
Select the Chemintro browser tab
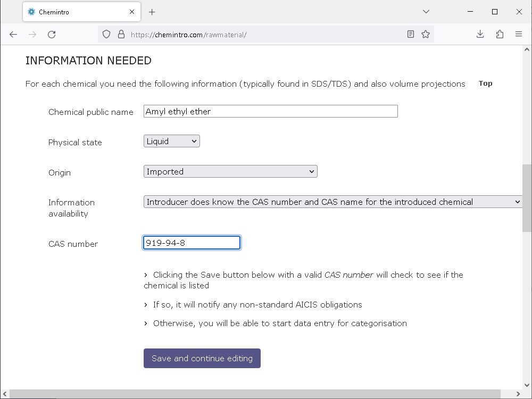click(82, 12)
